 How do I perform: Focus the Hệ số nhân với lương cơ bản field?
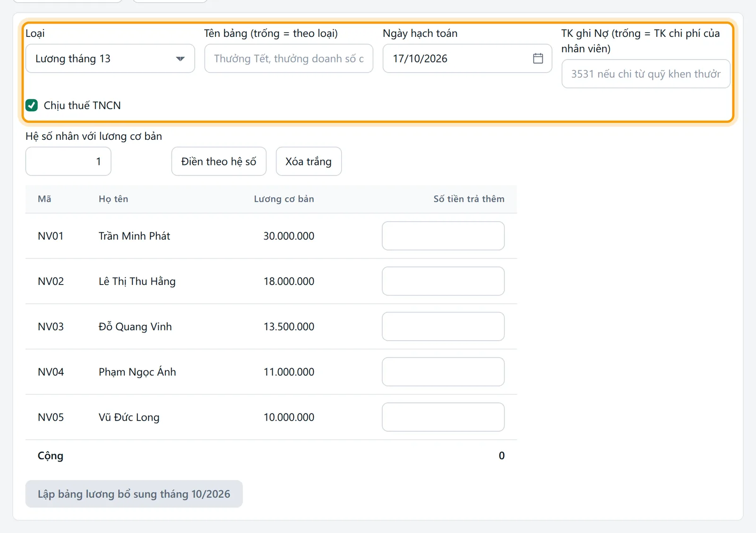[x=69, y=162]
